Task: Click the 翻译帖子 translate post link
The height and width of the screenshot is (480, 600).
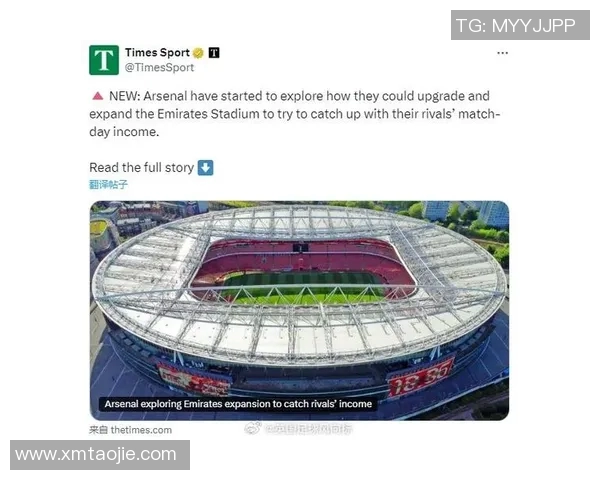Action: coord(108,185)
